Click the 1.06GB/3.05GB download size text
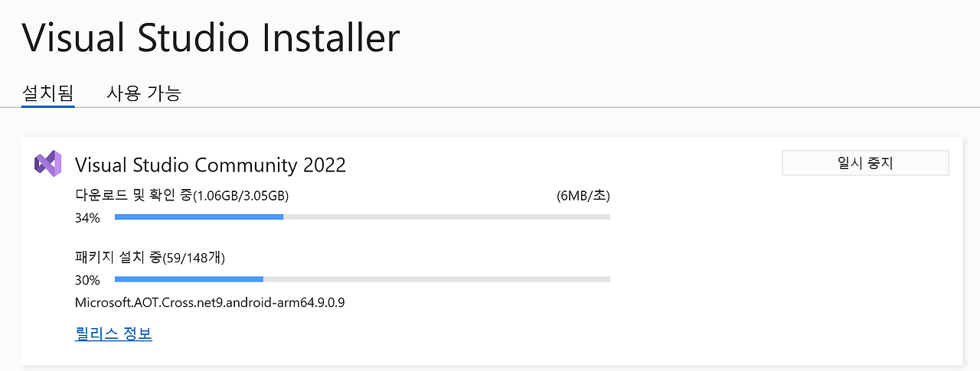The height and width of the screenshot is (371, 980). [241, 196]
